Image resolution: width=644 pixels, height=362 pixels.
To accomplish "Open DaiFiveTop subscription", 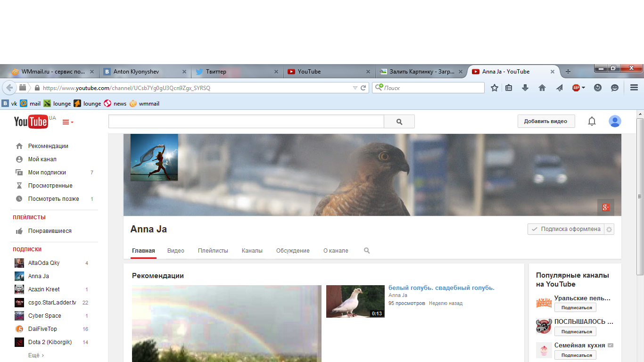I will pos(42,329).
